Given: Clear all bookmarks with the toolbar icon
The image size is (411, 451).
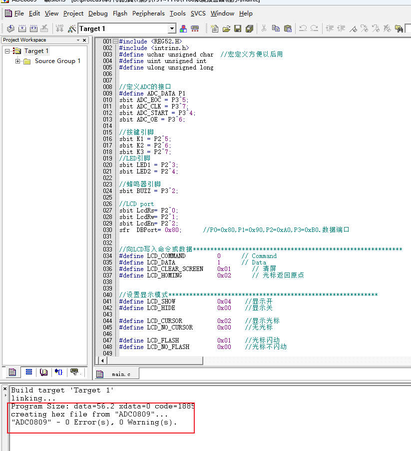Looking at the screenshot, I should (387, 29).
